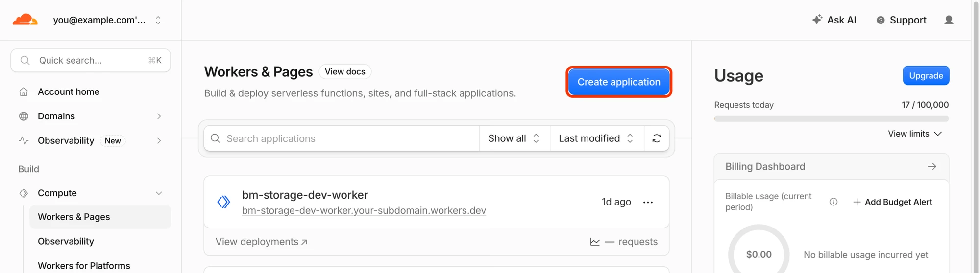Open Workers for Platforms
The width and height of the screenshot is (980, 273).
coord(84,266)
